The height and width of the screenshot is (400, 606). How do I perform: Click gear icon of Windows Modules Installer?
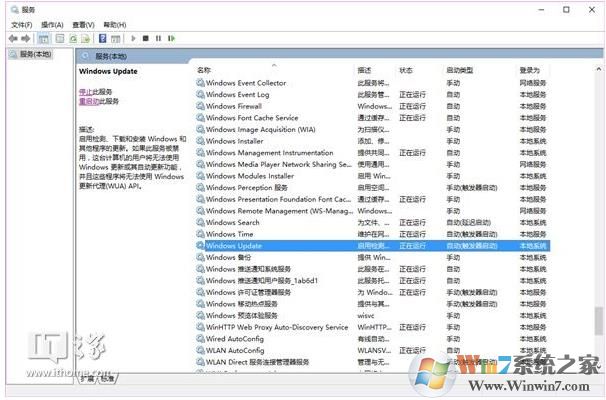200,176
